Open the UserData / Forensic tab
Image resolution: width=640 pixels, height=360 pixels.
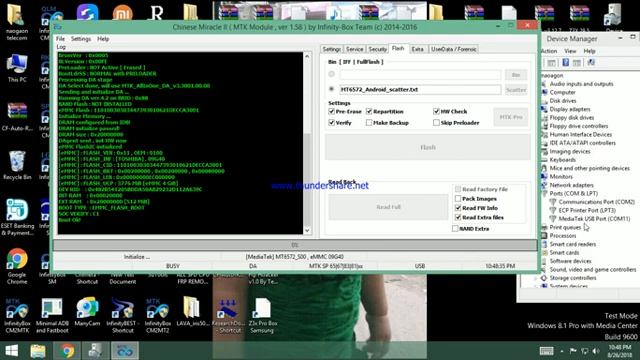point(453,49)
